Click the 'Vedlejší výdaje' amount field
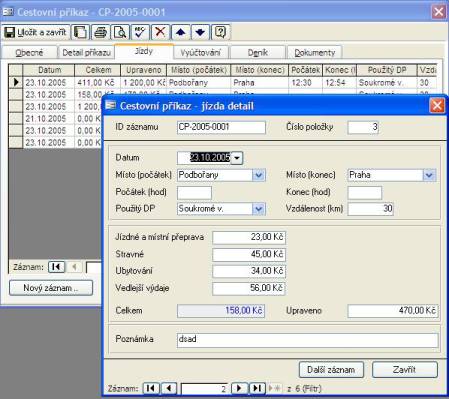Viewport: 449px width, 399px height. (x=249, y=288)
